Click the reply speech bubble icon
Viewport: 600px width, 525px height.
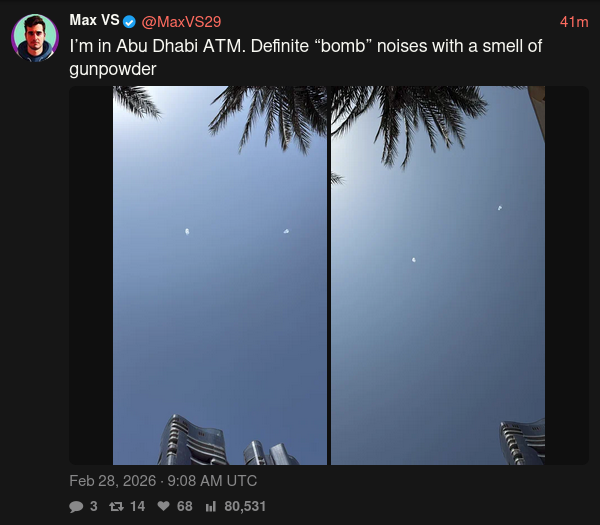coord(76,507)
